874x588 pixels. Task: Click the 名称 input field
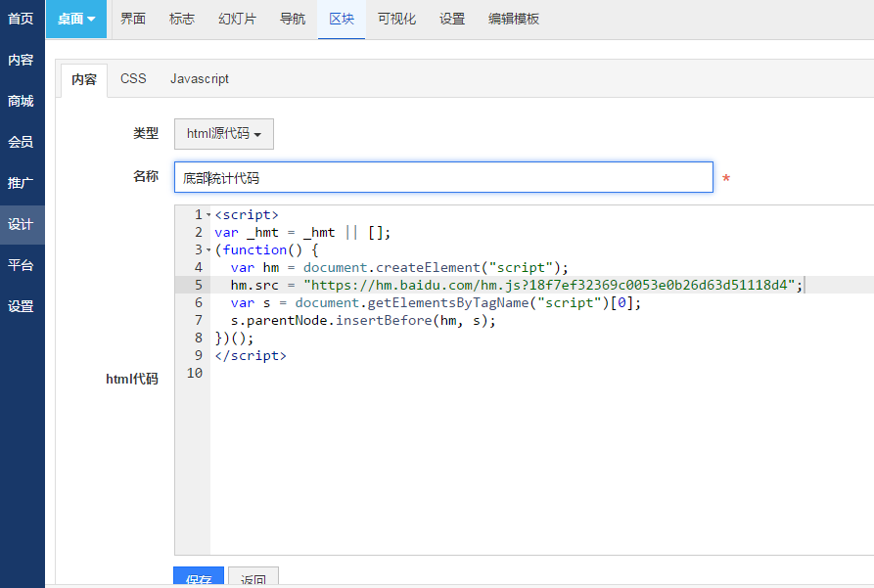(x=443, y=177)
